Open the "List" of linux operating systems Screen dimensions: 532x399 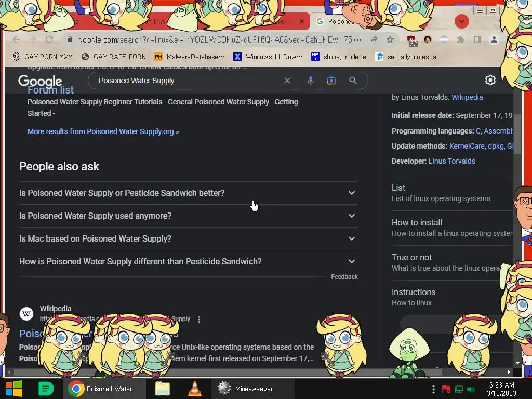[x=452, y=193]
